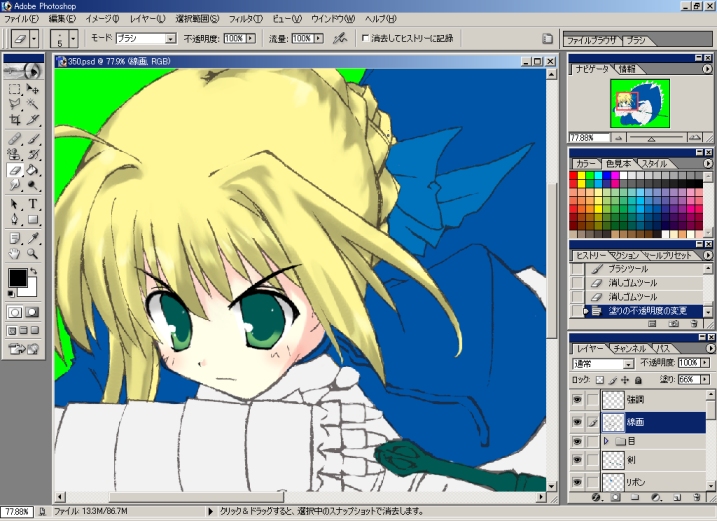Open the eraser モード dropdown

coord(171,39)
